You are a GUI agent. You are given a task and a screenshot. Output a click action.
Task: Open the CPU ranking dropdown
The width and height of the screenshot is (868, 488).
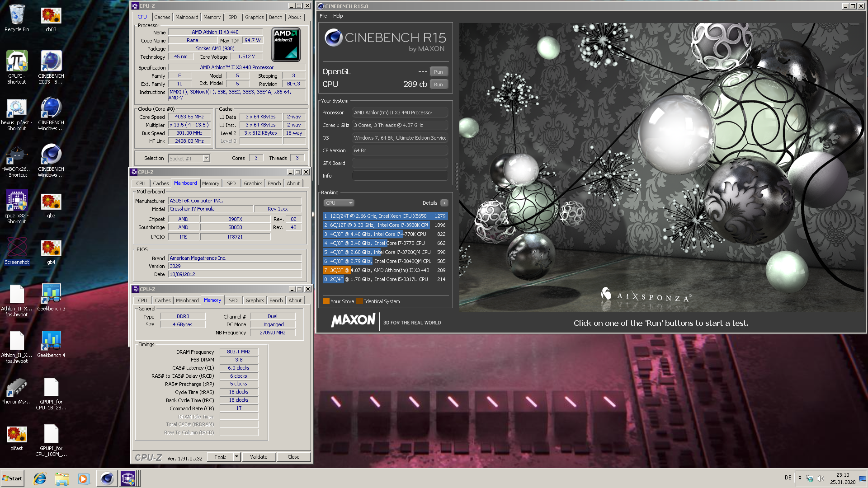click(x=339, y=203)
